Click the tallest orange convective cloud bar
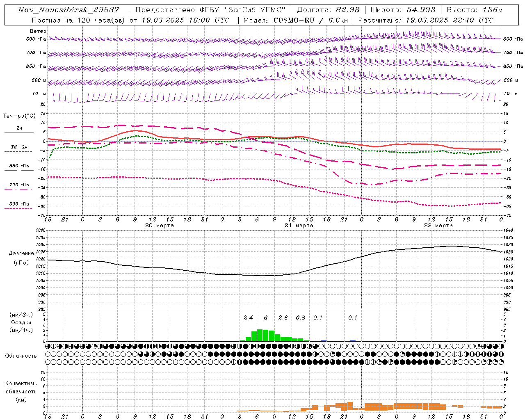 tap(350, 406)
